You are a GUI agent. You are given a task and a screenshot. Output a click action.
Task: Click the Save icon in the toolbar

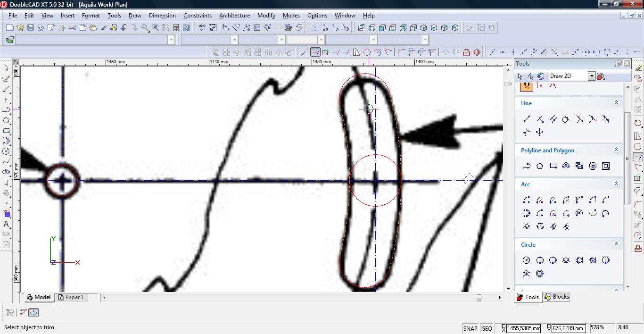click(30, 28)
